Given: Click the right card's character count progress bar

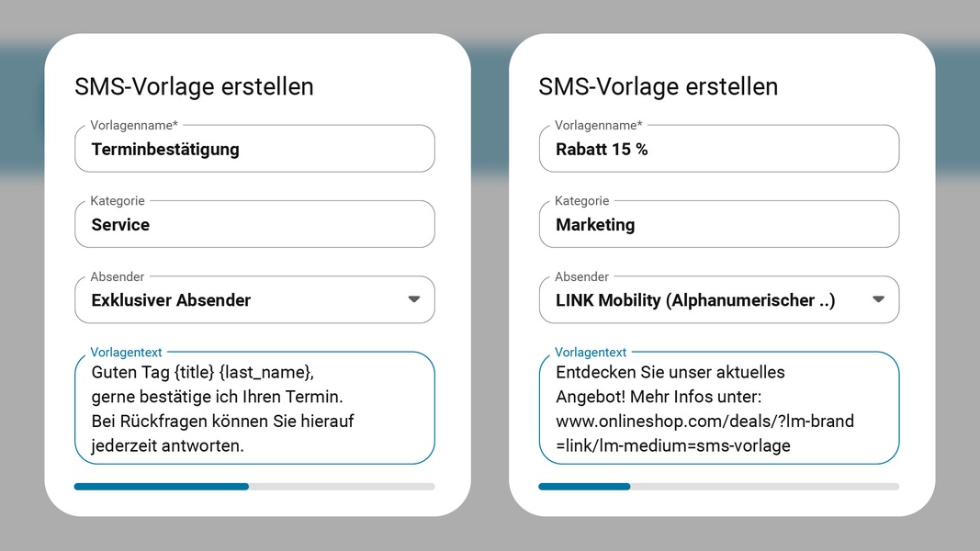Looking at the screenshot, I should click(x=719, y=486).
